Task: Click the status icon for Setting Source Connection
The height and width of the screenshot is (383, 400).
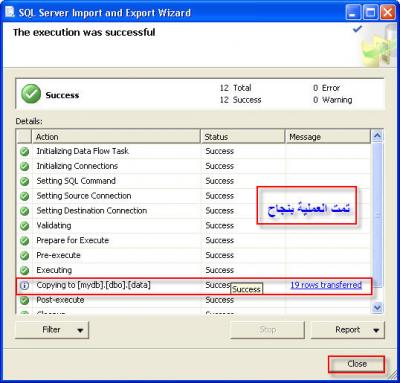Action: [x=24, y=196]
